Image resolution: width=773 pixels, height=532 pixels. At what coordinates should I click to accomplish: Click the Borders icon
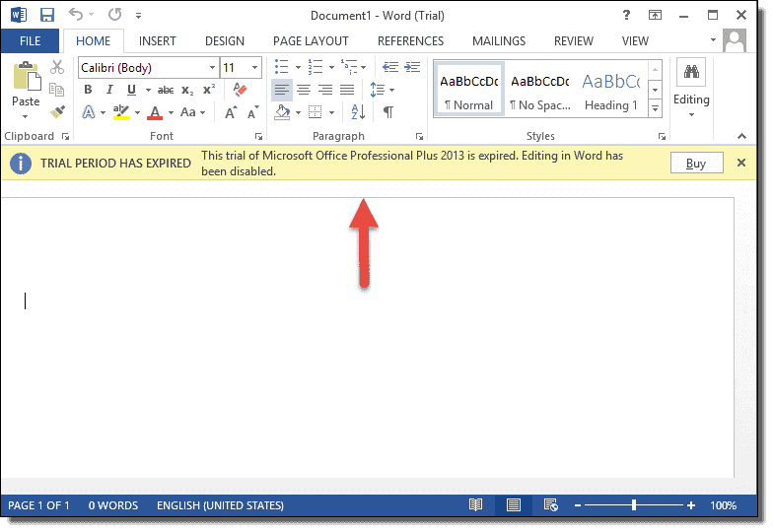click(x=316, y=112)
